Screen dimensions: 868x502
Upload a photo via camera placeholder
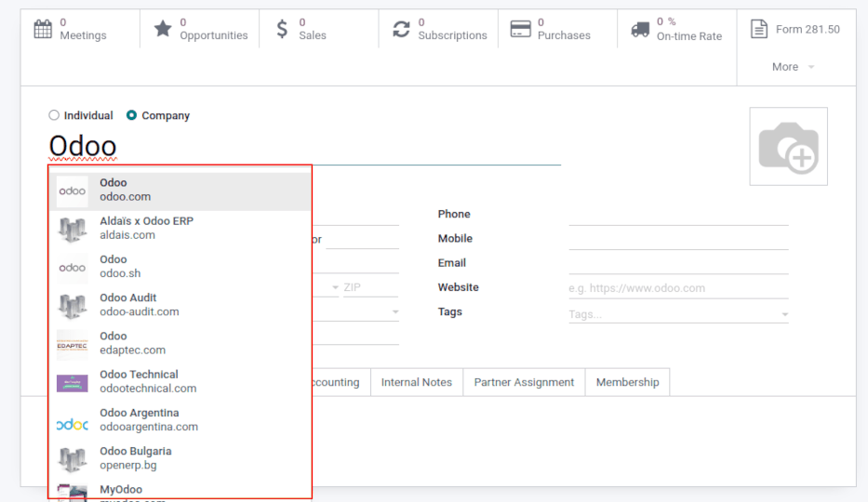(788, 147)
